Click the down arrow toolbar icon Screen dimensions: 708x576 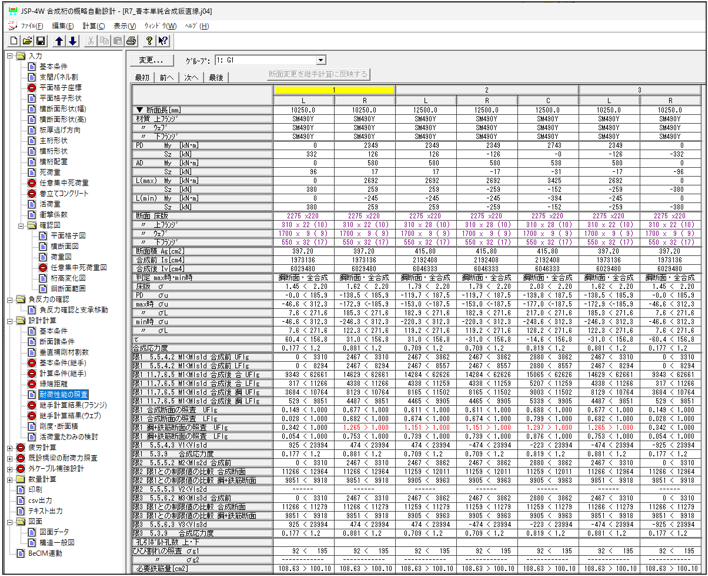point(74,41)
